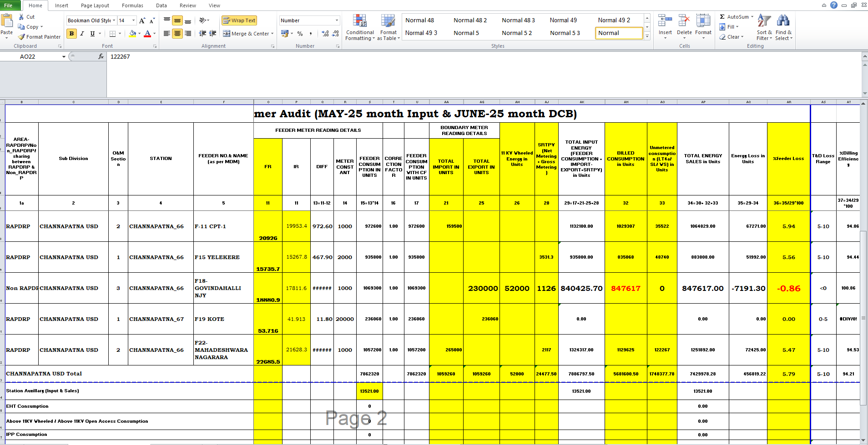Click the Find & Select binoculars icon
This screenshot has height=445, width=868.
pyautogui.click(x=783, y=20)
